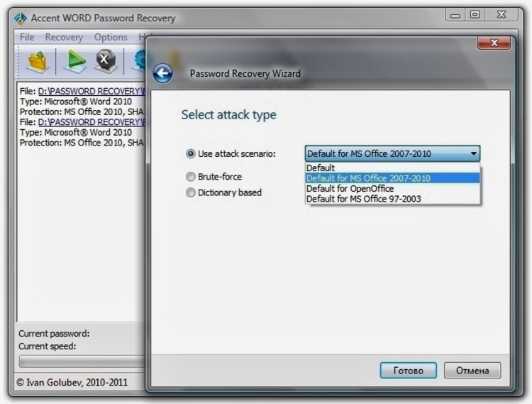Start recovery with the green play icon
This screenshot has height=404, width=532.
tap(75, 61)
